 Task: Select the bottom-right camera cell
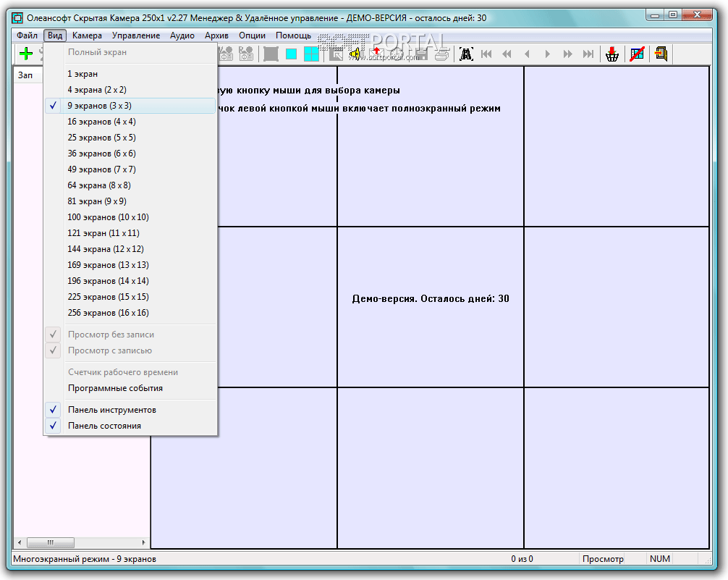pyautogui.click(x=617, y=468)
